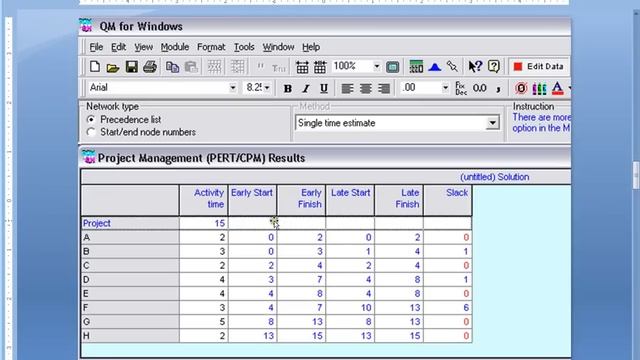Click the comma format icon
The image size is (640, 360).
click(x=498, y=89)
